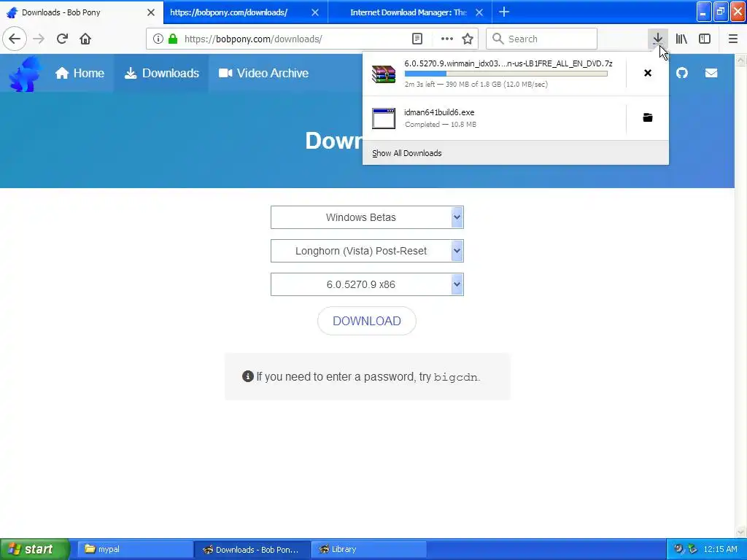
Task: Click Show All Downloads link
Action: (x=407, y=153)
